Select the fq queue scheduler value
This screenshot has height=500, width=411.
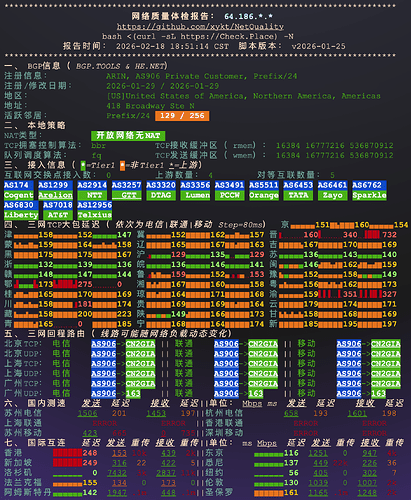pyautogui.click(x=96, y=156)
